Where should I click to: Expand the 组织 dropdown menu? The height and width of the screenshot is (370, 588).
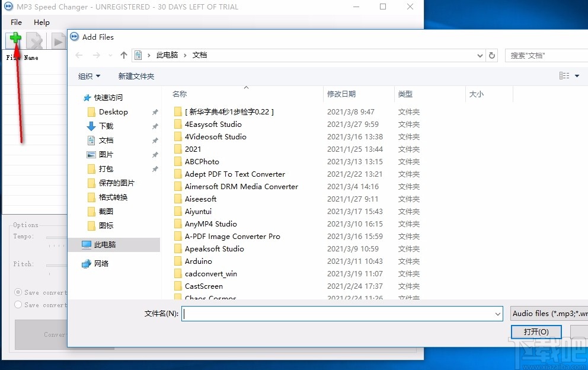click(x=90, y=76)
